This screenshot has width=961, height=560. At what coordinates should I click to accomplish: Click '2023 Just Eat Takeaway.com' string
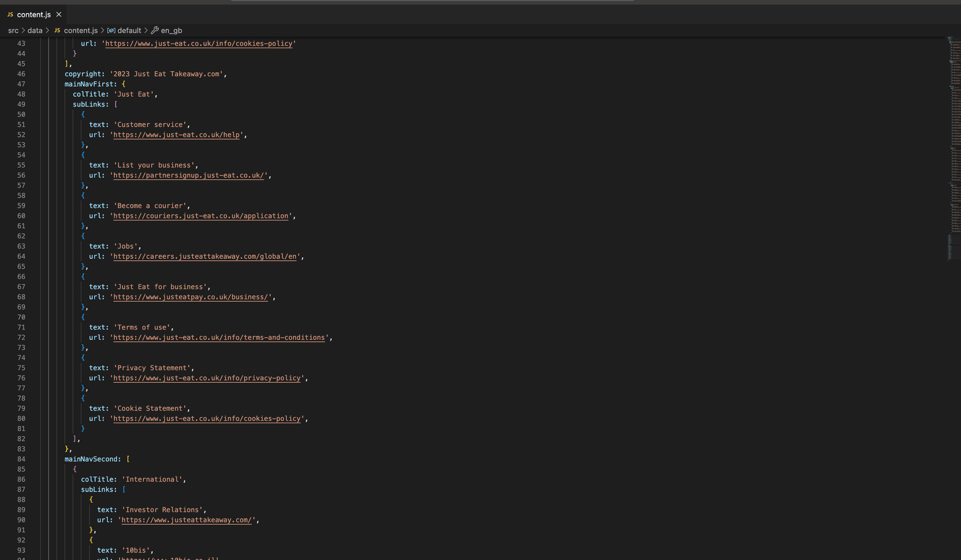(166, 74)
